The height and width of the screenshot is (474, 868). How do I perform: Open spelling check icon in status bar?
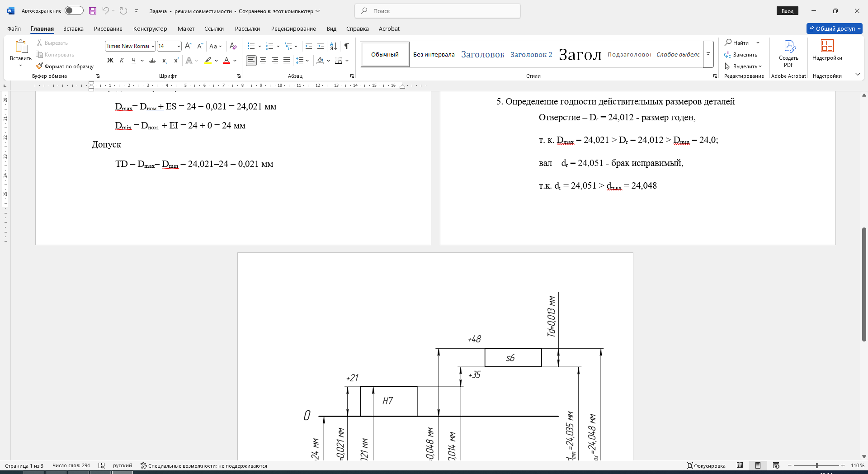[102, 465]
